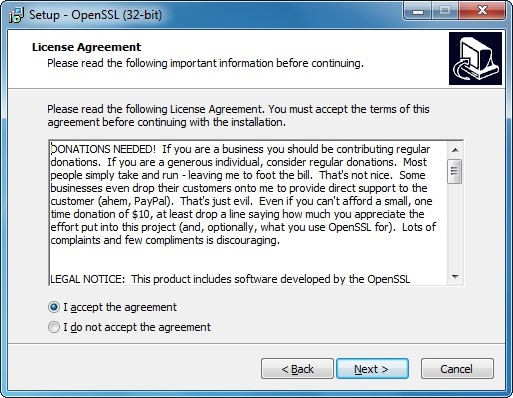Image resolution: width=513 pixels, height=398 pixels.
Task: Click the license scrollbar down arrow
Action: (455, 277)
